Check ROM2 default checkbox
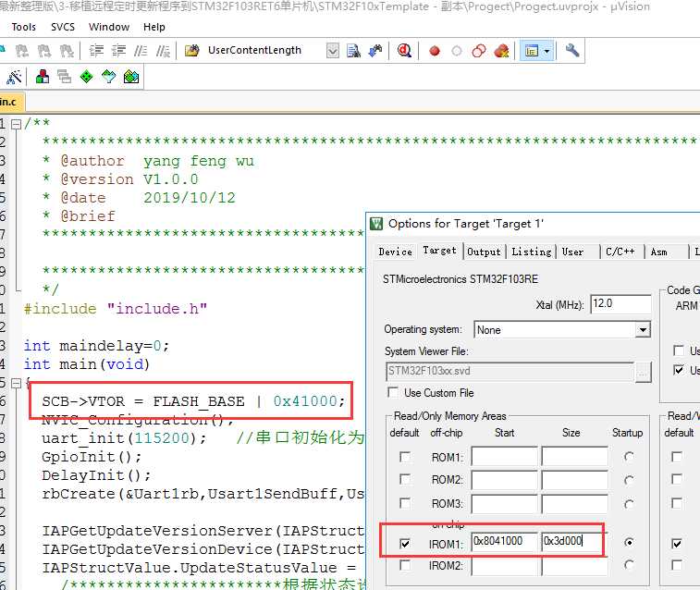 405,479
